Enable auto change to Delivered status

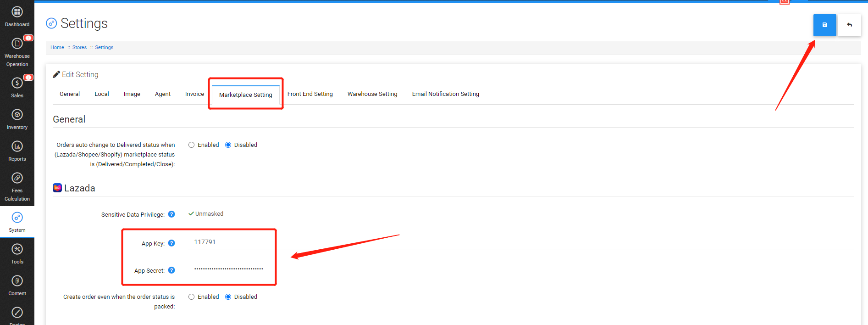pos(192,145)
